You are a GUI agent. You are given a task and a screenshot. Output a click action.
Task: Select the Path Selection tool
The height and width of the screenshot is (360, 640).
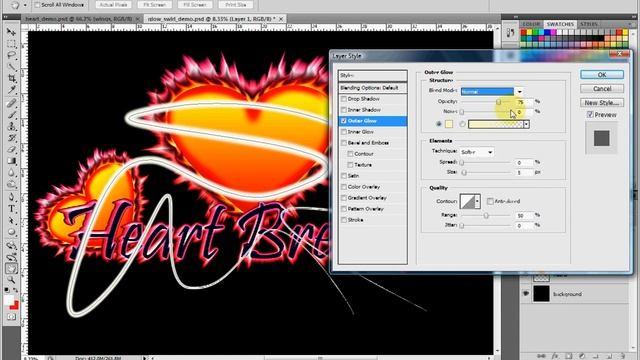coord(11,221)
